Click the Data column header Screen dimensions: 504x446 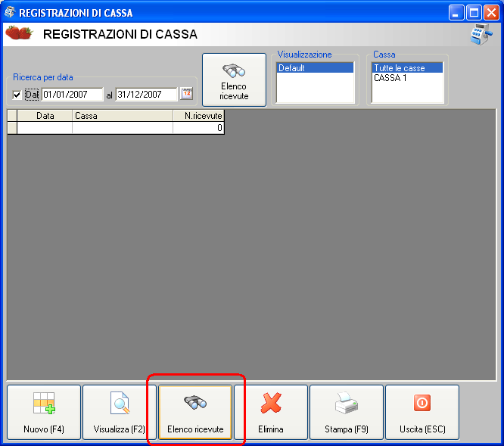pos(45,116)
